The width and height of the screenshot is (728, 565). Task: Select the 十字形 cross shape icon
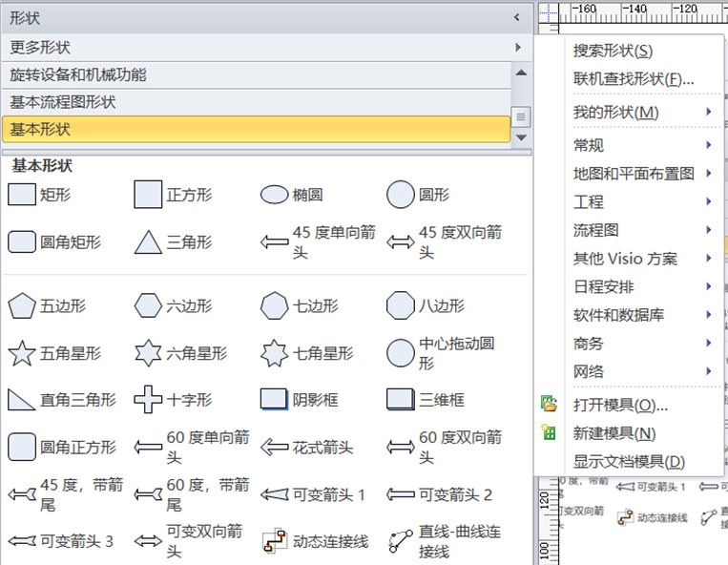148,399
